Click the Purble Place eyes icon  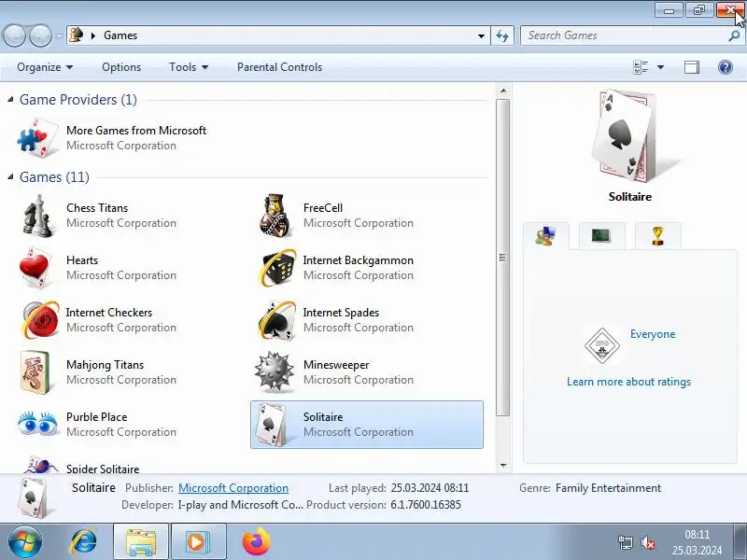click(37, 424)
